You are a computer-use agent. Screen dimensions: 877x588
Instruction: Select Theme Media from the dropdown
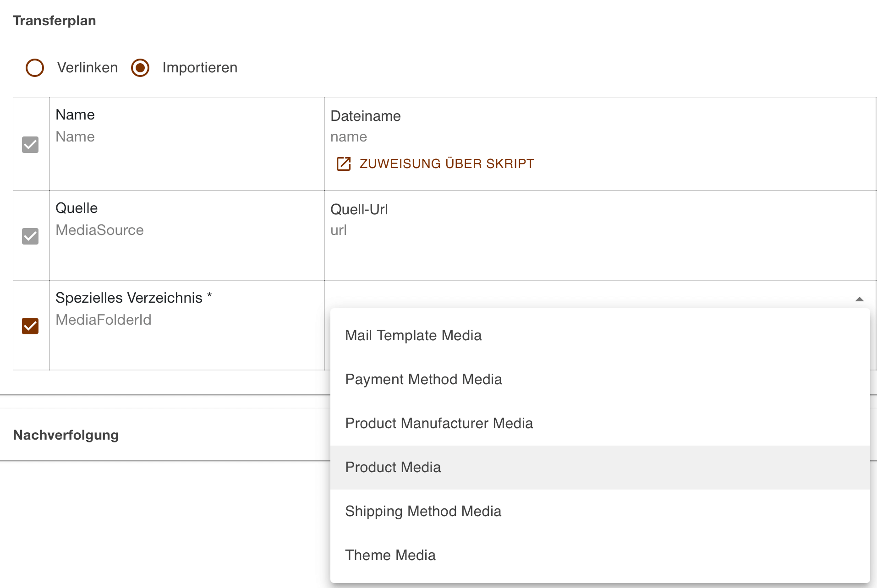(x=390, y=555)
